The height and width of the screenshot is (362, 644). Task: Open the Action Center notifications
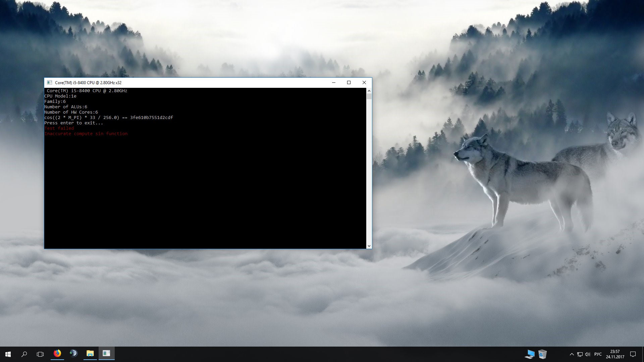pyautogui.click(x=633, y=354)
